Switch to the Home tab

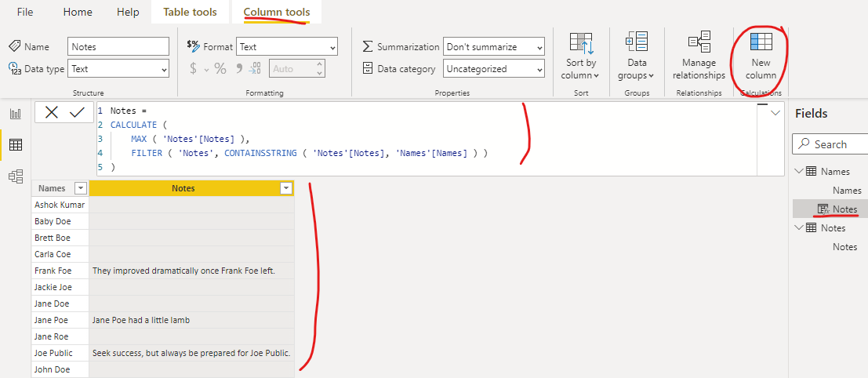[78, 12]
